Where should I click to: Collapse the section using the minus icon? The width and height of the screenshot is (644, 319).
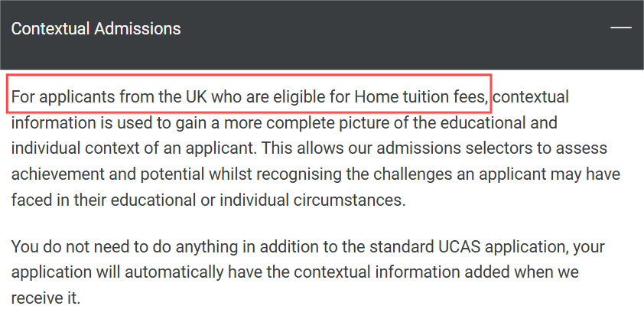[620, 28]
